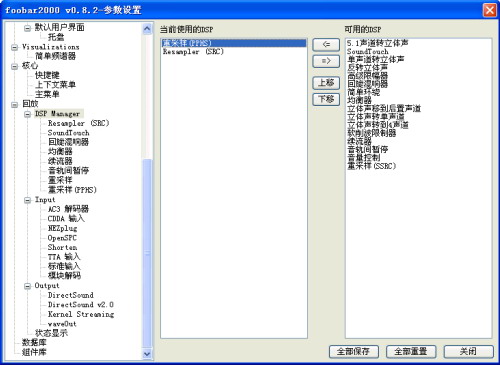Open SoundTouch entry in tree
Viewport: 500px width, 365px height.
tap(68, 133)
